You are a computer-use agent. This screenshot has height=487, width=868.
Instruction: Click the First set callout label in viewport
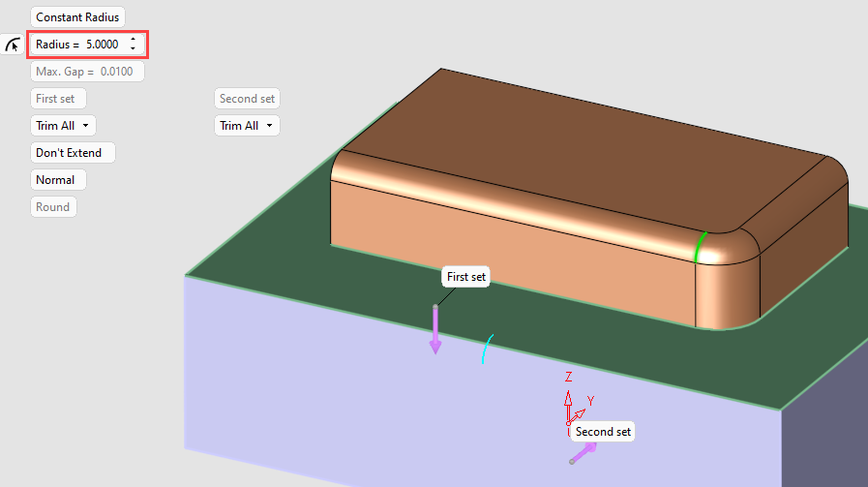(x=465, y=277)
